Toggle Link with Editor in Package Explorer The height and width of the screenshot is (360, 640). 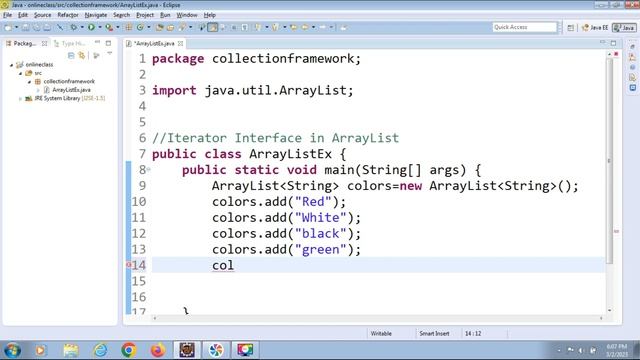click(82, 56)
